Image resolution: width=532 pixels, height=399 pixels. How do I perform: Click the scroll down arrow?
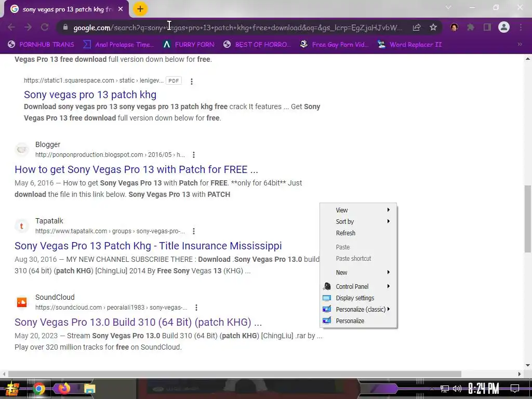coord(528,365)
